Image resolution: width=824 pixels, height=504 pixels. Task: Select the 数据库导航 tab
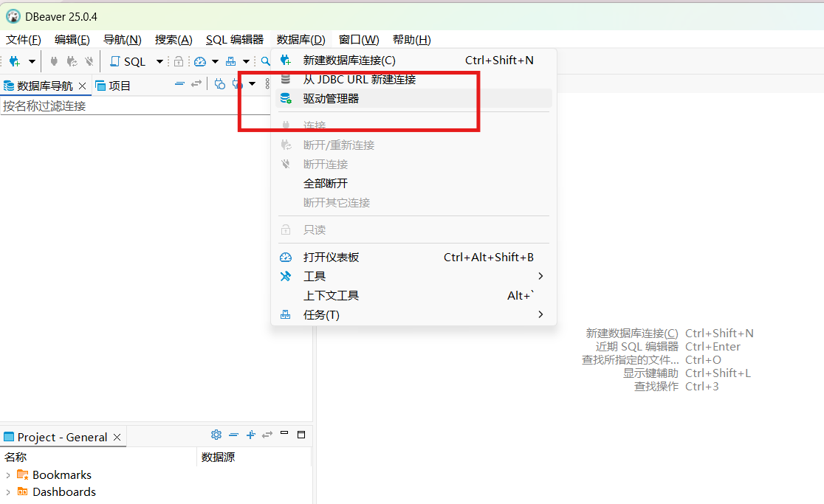pyautogui.click(x=44, y=86)
